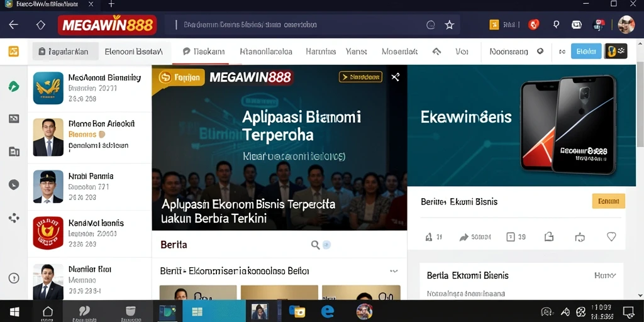Click the Homy link in the Bertia Ektomi Bisenis card

click(605, 275)
